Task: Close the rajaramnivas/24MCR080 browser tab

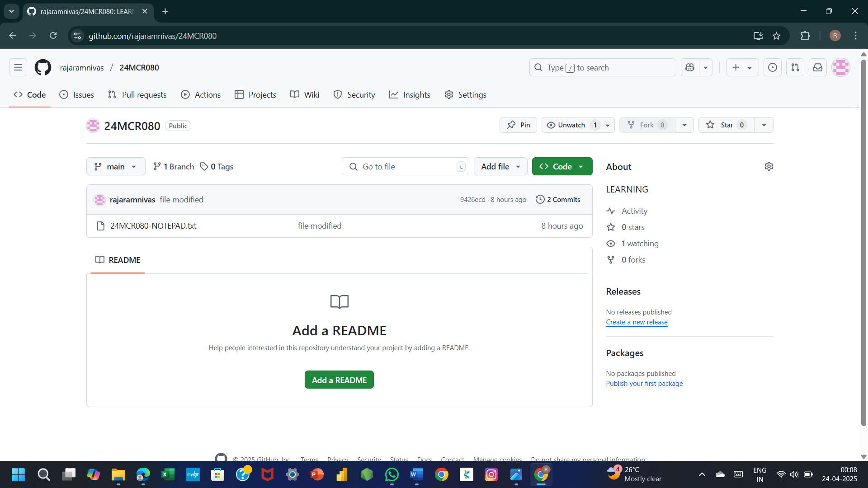Action: pos(145,11)
